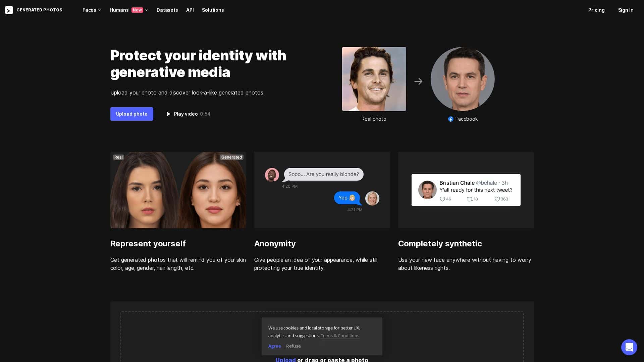Click the arrow between the two face photos

tap(419, 81)
